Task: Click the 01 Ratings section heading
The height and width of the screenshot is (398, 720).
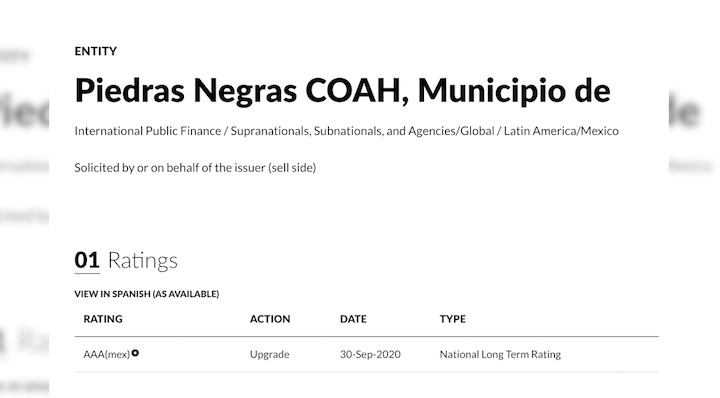Action: click(x=126, y=260)
